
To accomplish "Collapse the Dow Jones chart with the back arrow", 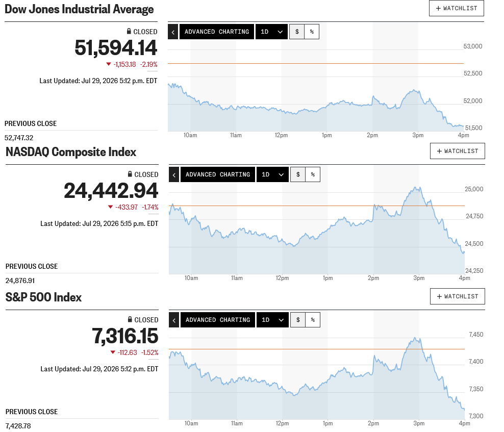I will pos(173,32).
